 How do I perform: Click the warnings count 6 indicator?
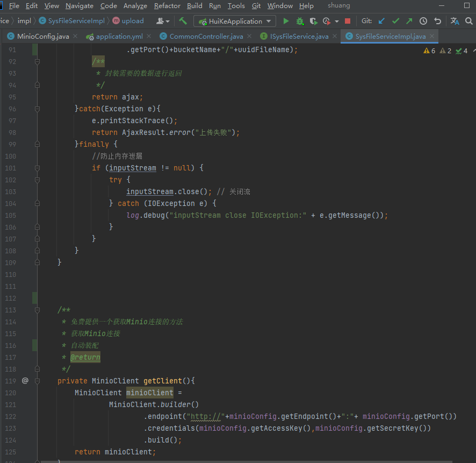(x=429, y=51)
